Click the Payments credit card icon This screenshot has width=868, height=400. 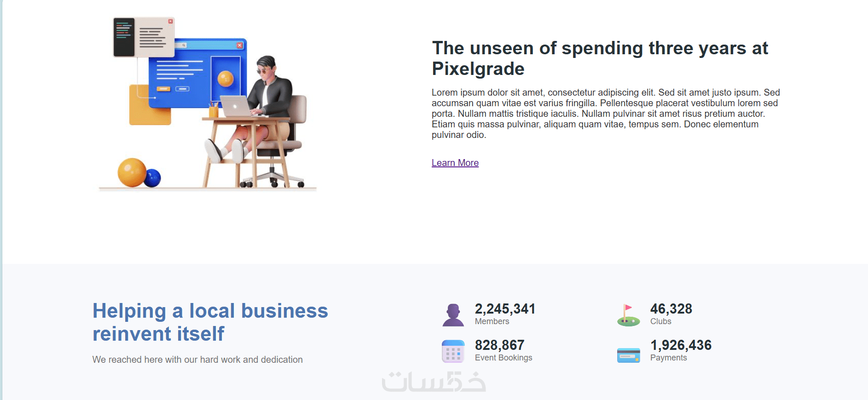pos(628,355)
